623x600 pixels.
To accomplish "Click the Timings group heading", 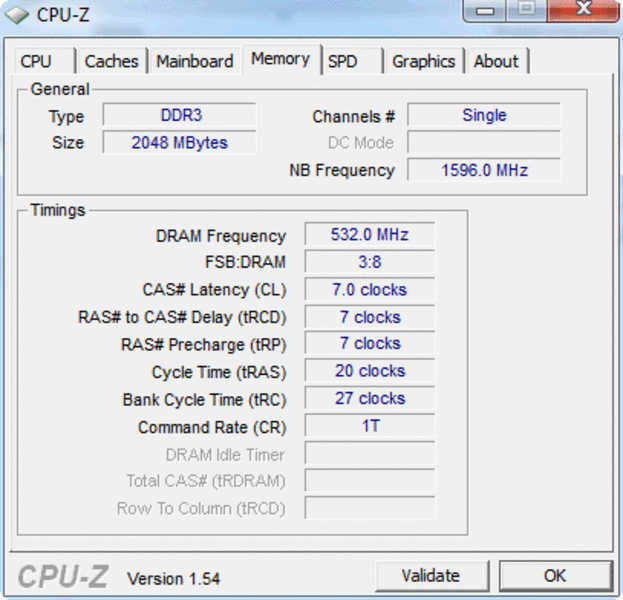I will [x=58, y=210].
